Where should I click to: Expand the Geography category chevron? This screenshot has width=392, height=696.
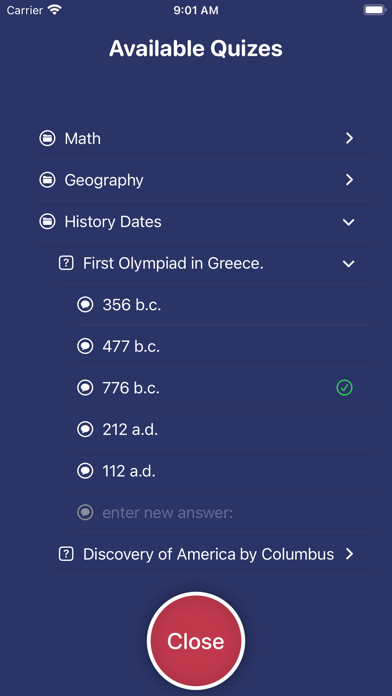tap(349, 180)
